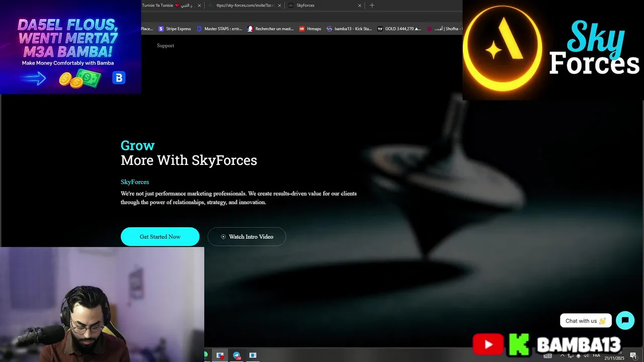Click the Hrmaps HR favicon icon
The image size is (644, 362).
point(302,29)
